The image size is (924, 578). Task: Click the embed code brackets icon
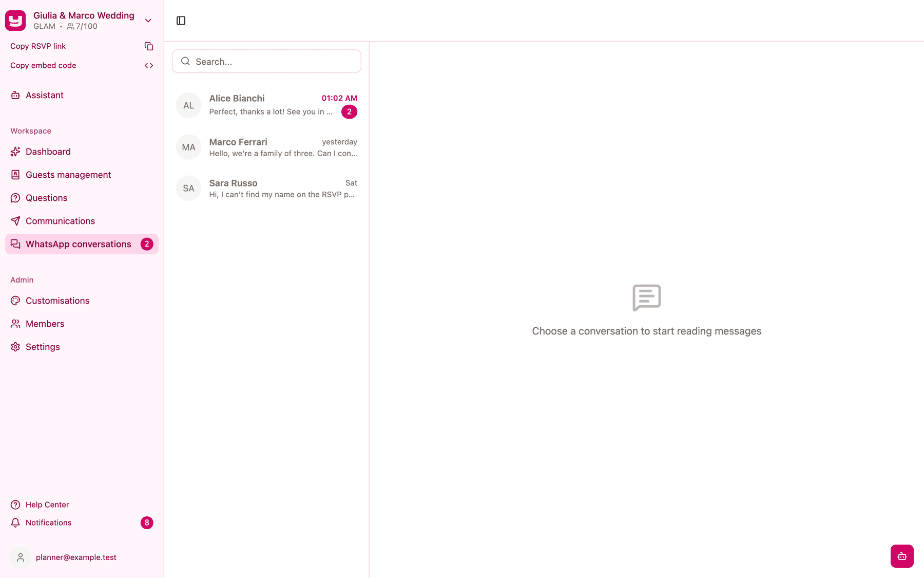(149, 65)
